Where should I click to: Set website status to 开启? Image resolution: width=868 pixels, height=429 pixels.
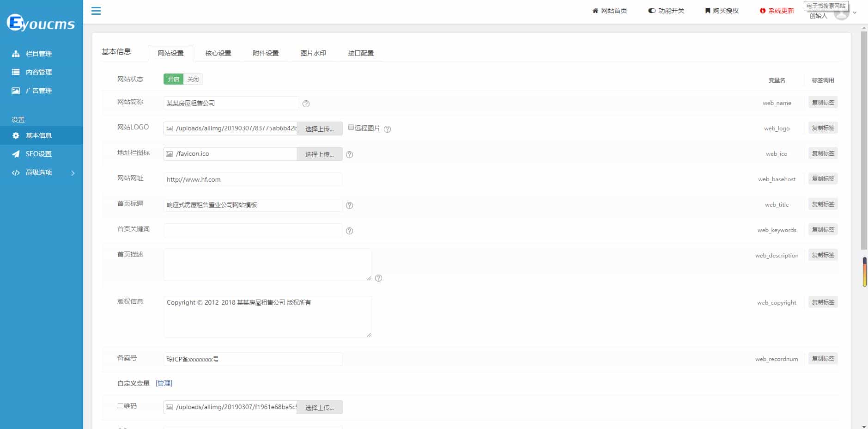(173, 79)
